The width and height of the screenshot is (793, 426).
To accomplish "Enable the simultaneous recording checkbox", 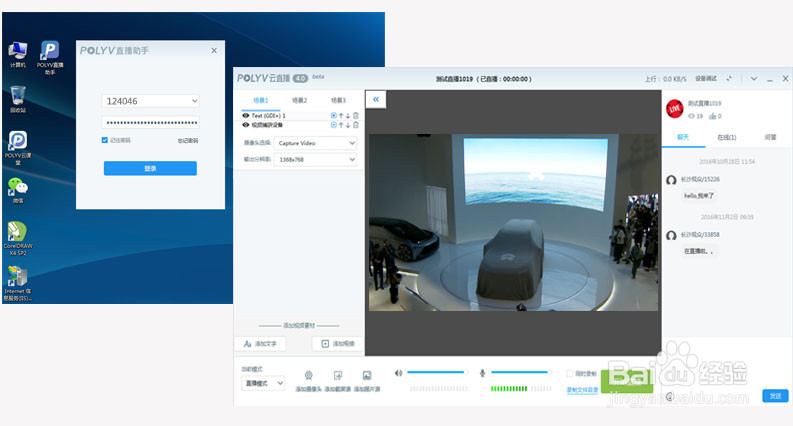I will coord(569,373).
